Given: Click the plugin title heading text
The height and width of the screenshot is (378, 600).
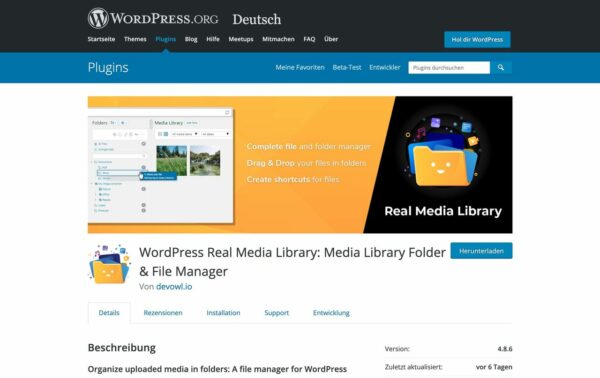Looking at the screenshot, I should point(292,262).
